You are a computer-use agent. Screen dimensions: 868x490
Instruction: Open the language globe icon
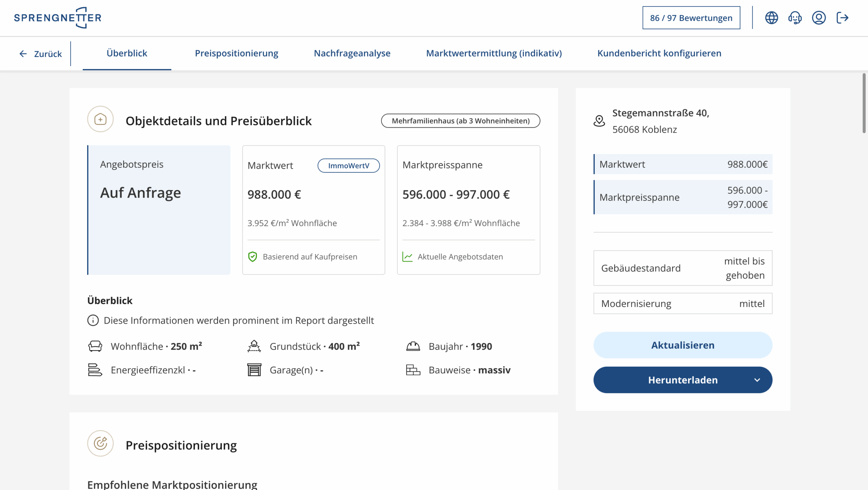771,18
